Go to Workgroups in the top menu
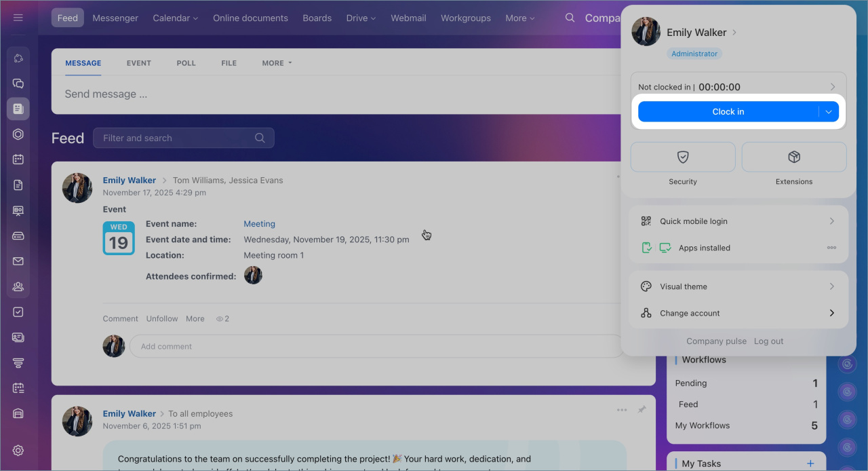 pyautogui.click(x=465, y=18)
